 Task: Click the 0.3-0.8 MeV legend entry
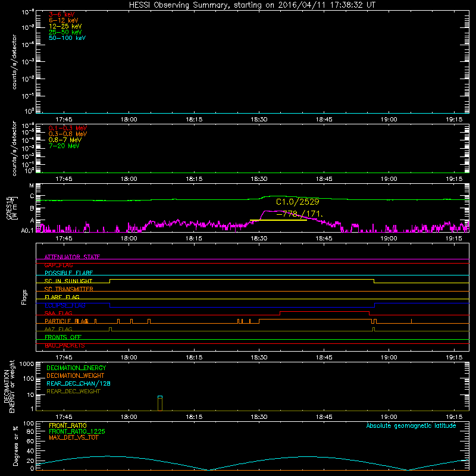coord(68,134)
